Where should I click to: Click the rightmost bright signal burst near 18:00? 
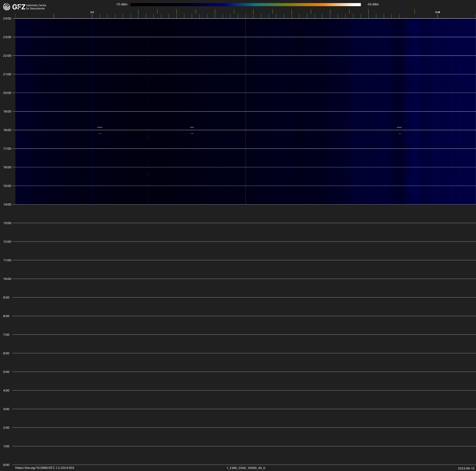[x=399, y=127]
